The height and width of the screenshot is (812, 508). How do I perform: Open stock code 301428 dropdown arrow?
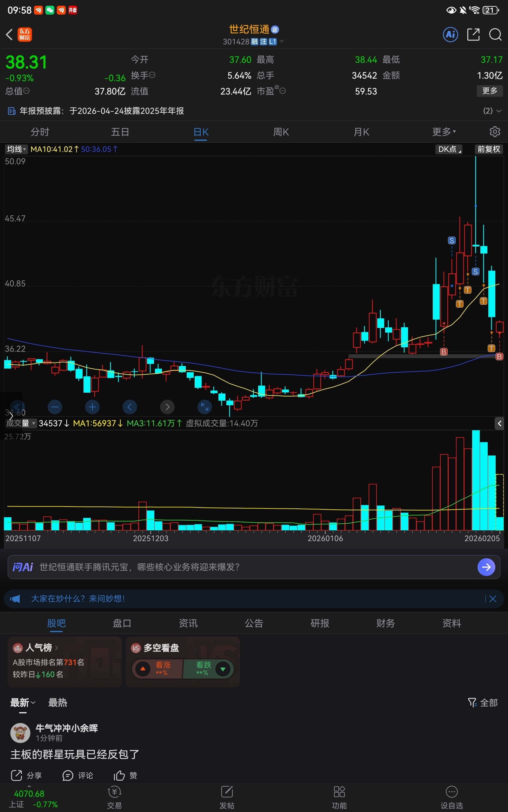coord(282,42)
